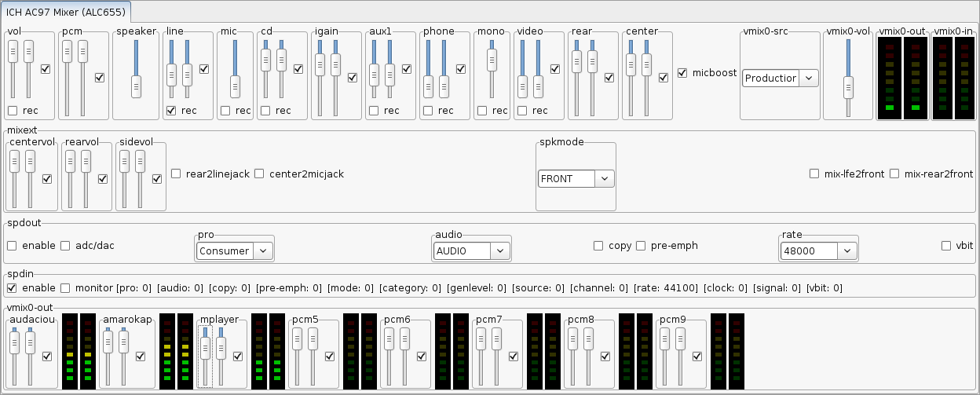Screen dimensions: 980x395
Task: Click the left rear slider handle
Action: point(576,60)
